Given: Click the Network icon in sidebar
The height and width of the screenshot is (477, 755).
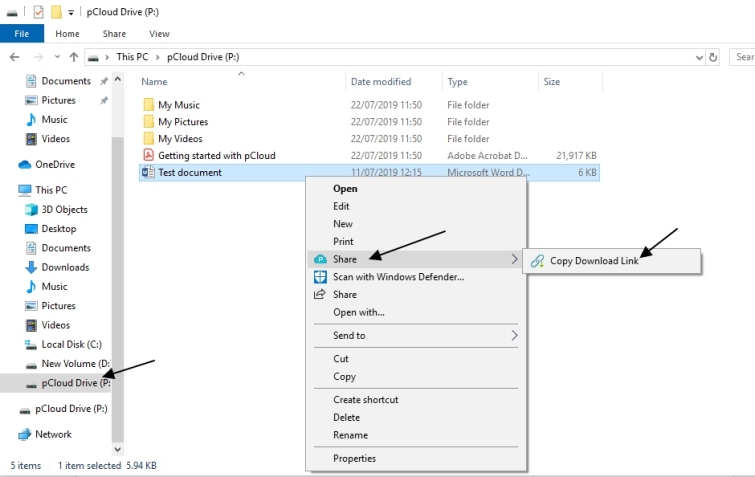Looking at the screenshot, I should pyautogui.click(x=25, y=434).
